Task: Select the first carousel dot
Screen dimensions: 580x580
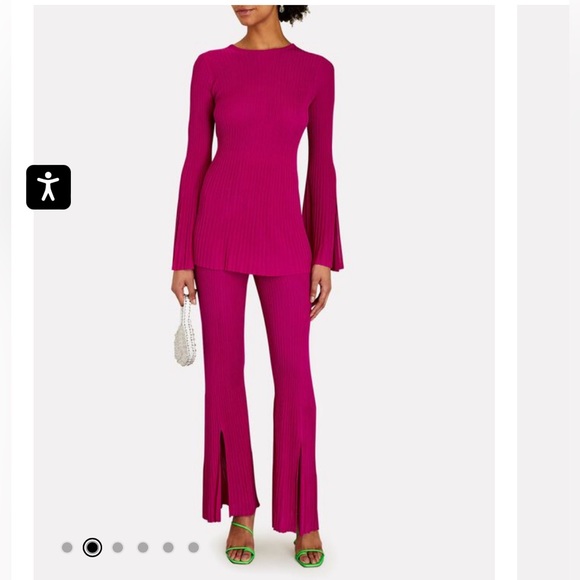Action: point(67,547)
